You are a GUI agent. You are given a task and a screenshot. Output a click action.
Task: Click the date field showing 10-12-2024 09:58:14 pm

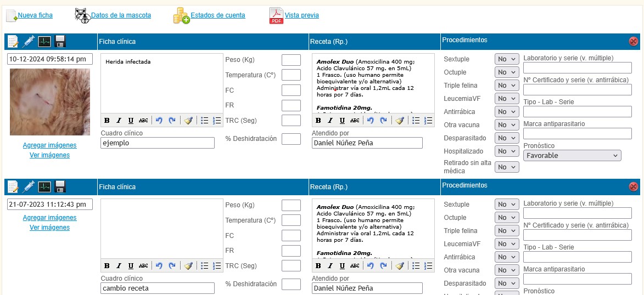pyautogui.click(x=50, y=59)
